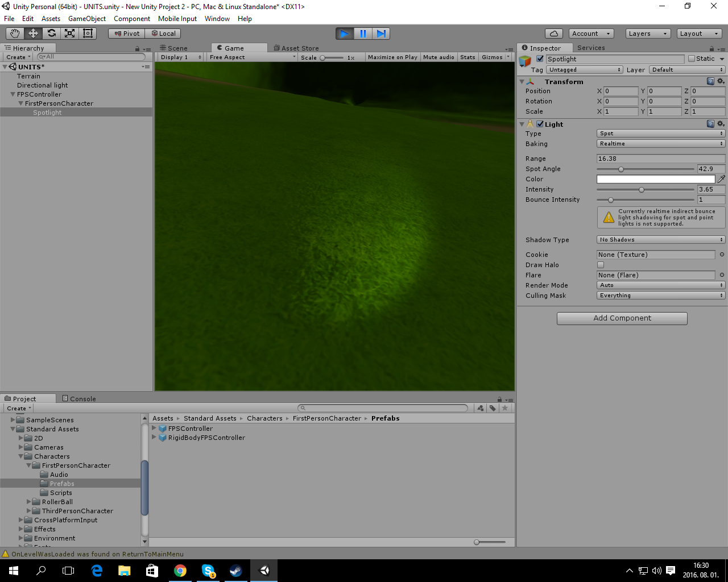Image resolution: width=728 pixels, height=582 pixels.
Task: Open the GameObject menu
Action: pos(87,19)
